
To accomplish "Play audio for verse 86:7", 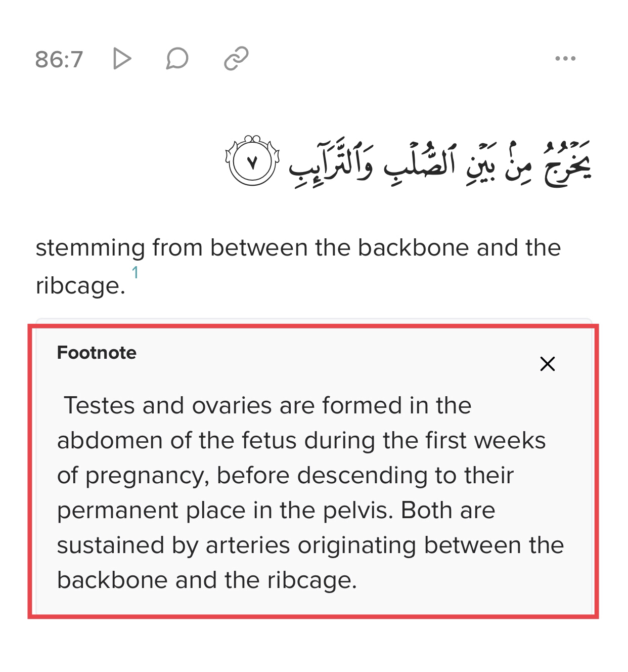I will pos(121,59).
